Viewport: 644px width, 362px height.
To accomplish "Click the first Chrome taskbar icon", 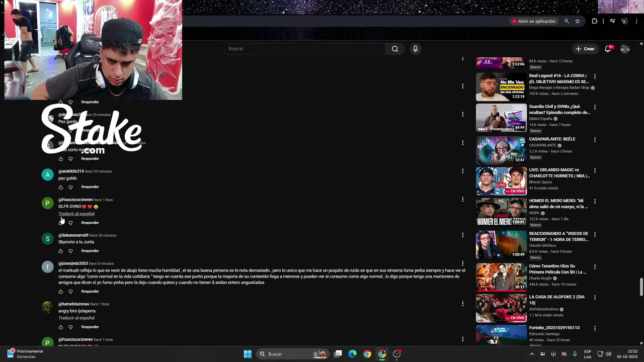I will click(x=367, y=354).
